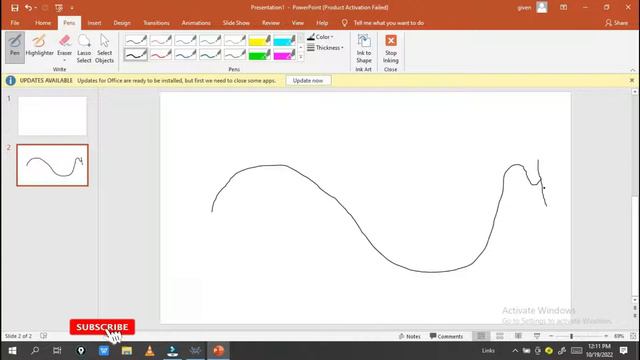Select the red pen in second row

pyautogui.click(x=160, y=54)
